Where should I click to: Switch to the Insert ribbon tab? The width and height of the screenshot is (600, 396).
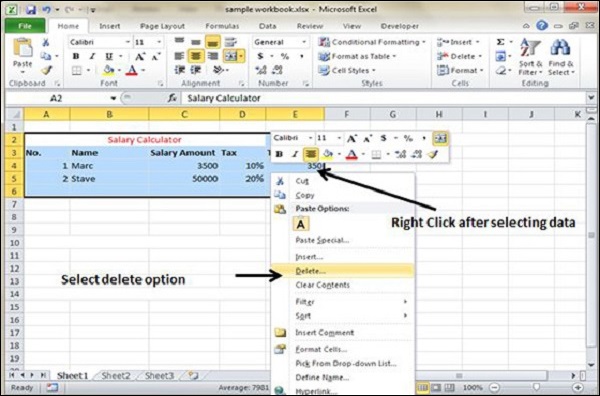pyautogui.click(x=110, y=26)
